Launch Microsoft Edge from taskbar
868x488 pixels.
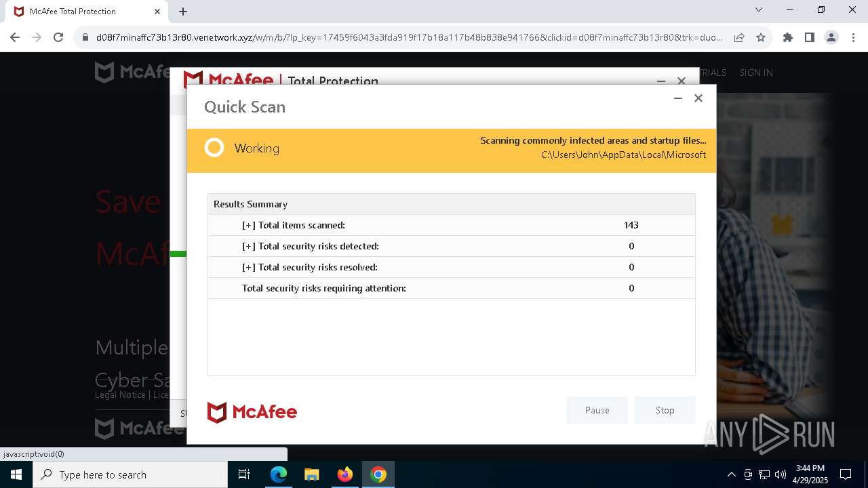click(x=279, y=474)
